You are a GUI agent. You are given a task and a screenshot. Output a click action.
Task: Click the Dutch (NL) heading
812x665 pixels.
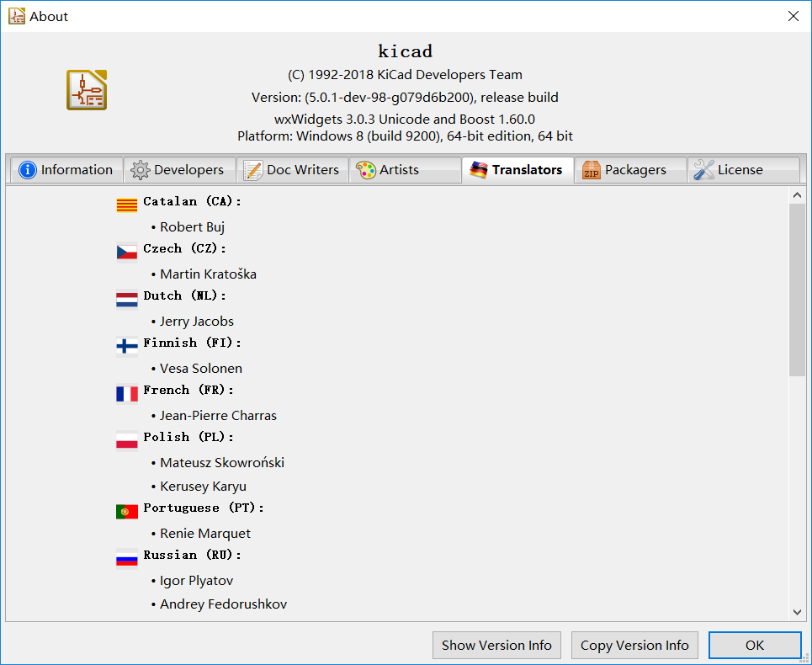185,295
